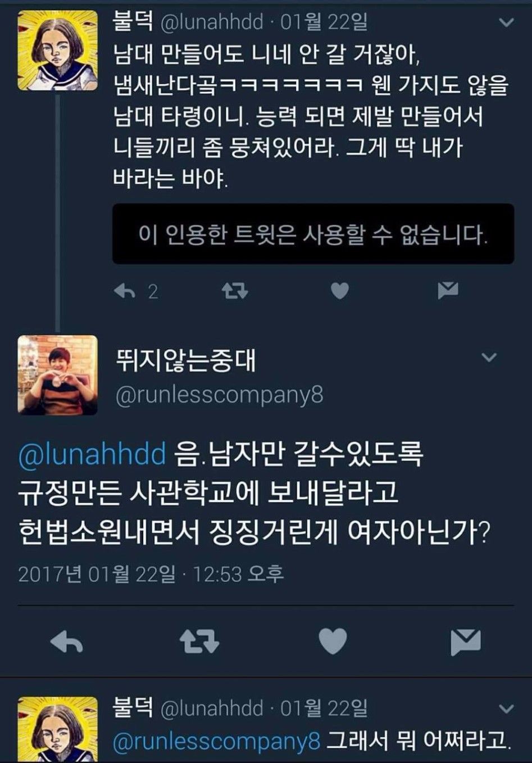
Task: Open the 뛰지않는중대 display name
Action: [x=185, y=359]
